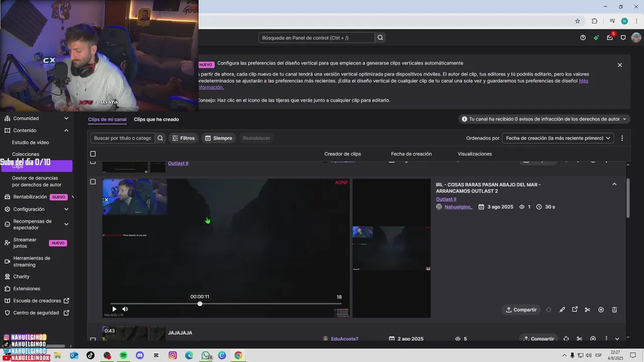Open Streamear juntos in sidebar

pos(25,243)
